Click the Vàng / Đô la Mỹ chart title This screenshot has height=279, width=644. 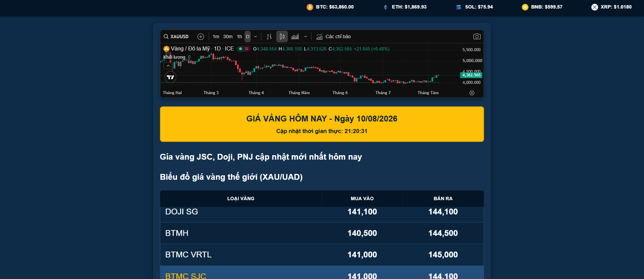(x=202, y=49)
